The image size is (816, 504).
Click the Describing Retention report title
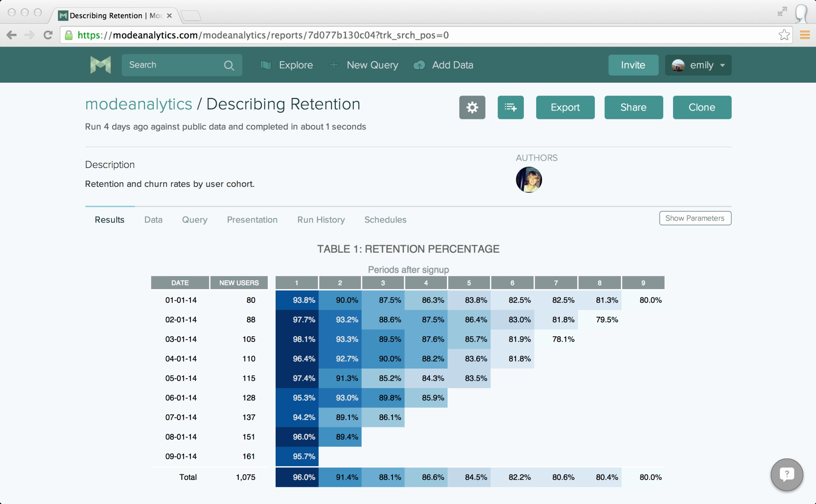(283, 104)
